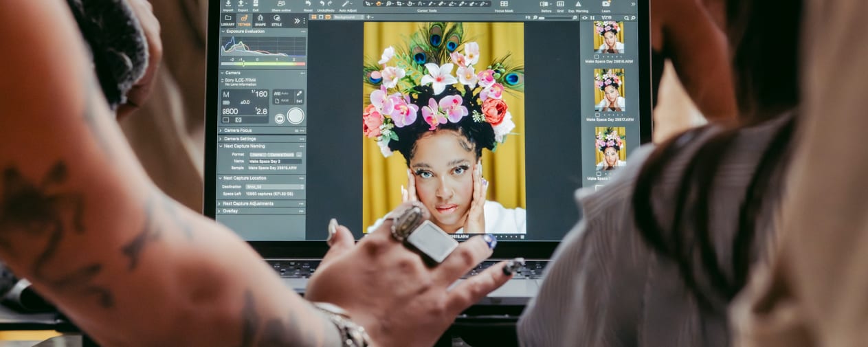Tick the checkbox under the 25816 thumbnail
Screen dimensions: 868x347
click(x=596, y=57)
